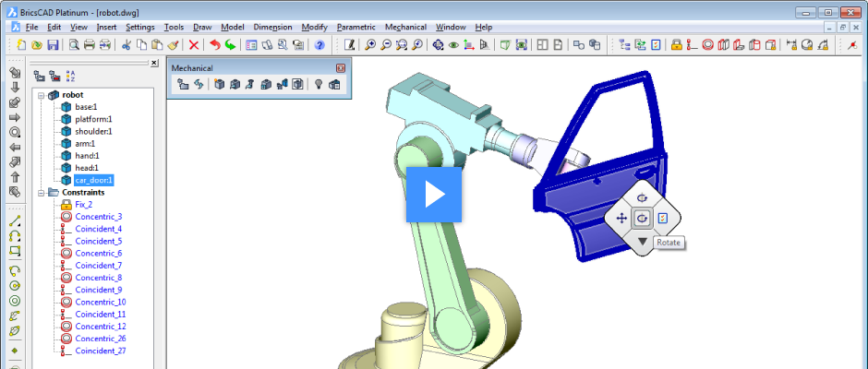
Task: Click the Update components icon in Mechanical toolbar
Action: [199, 85]
